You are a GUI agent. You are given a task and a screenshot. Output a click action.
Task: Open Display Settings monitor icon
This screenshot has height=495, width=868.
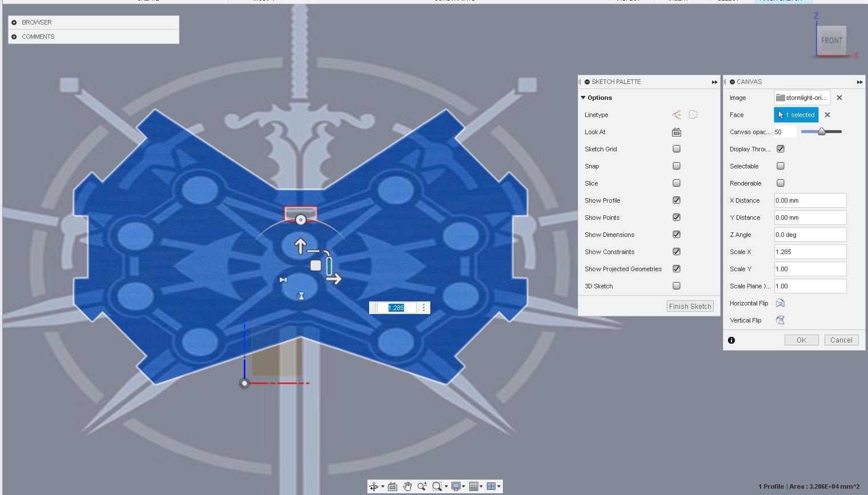455,486
